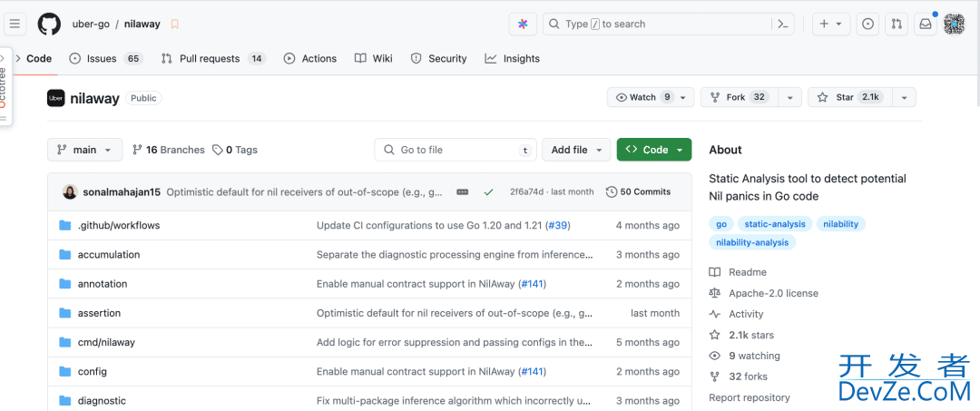
Task: Select the nilability-analysis topic tag
Action: coord(752,242)
